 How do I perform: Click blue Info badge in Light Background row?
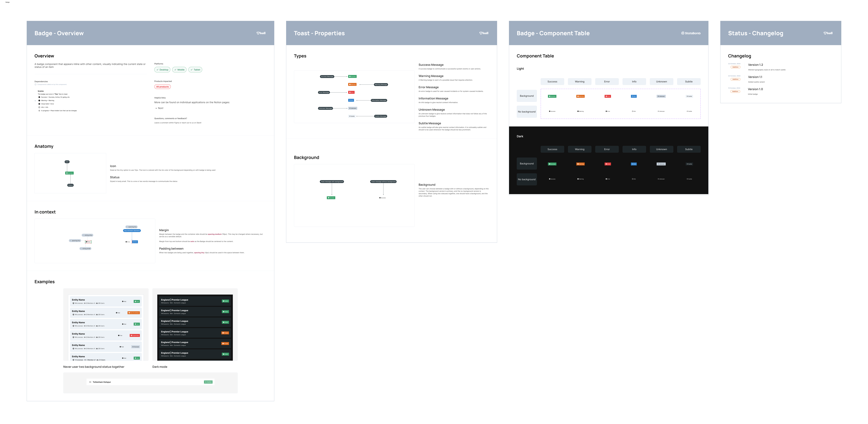(x=634, y=96)
